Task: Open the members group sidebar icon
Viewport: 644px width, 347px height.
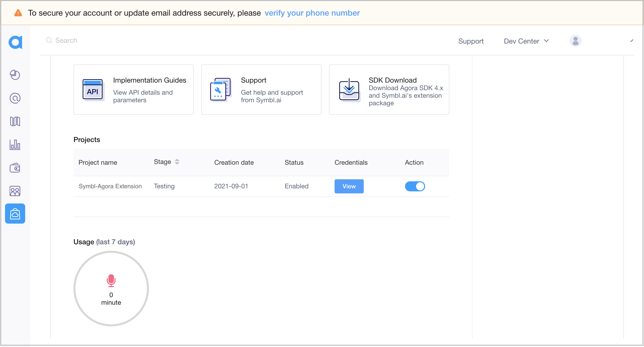Action: click(x=15, y=191)
